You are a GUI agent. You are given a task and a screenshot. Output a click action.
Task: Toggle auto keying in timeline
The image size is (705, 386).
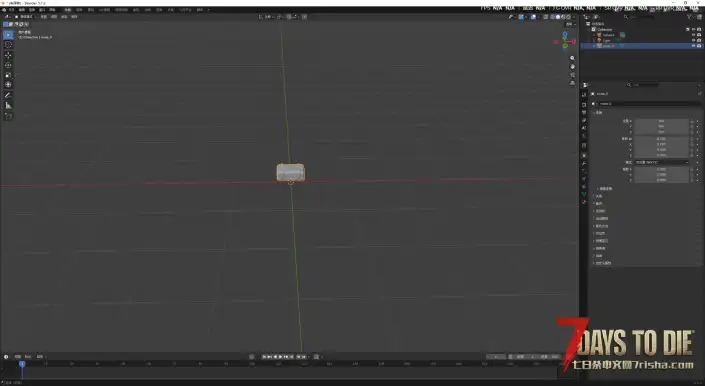(x=252, y=357)
